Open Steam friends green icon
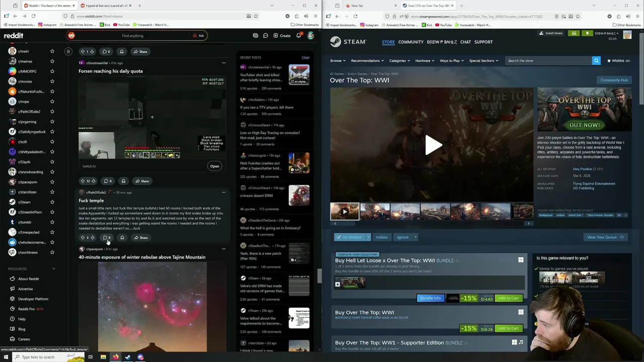The height and width of the screenshot is (362, 644). point(574,33)
